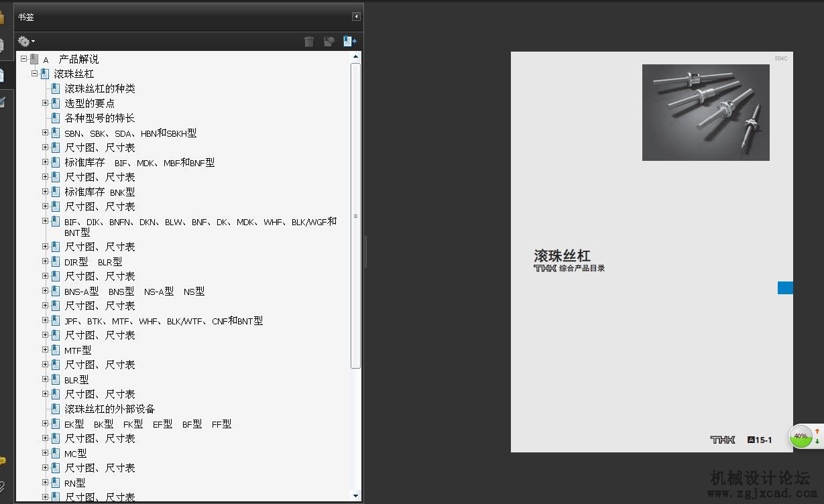
Task: Click the ball screw photo on the page
Action: coord(706,113)
